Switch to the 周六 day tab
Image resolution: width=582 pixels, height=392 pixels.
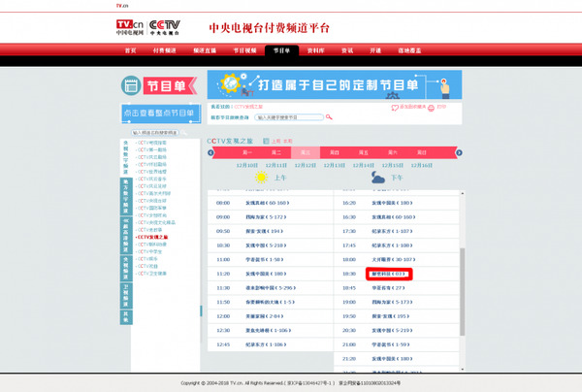click(393, 152)
